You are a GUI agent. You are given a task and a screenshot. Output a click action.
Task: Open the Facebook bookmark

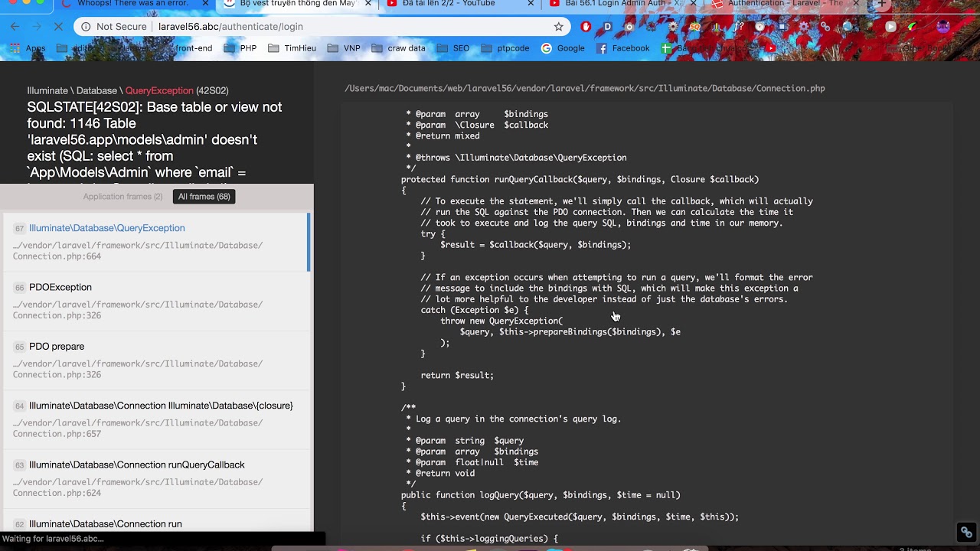click(622, 48)
